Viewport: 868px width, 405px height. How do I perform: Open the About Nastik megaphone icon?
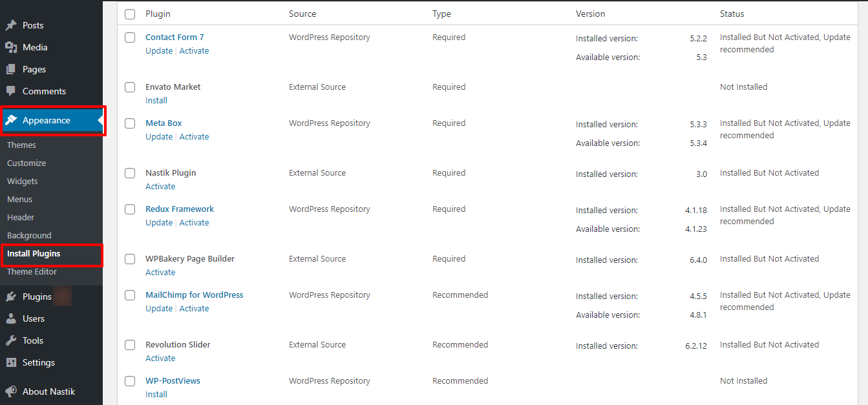coord(11,391)
